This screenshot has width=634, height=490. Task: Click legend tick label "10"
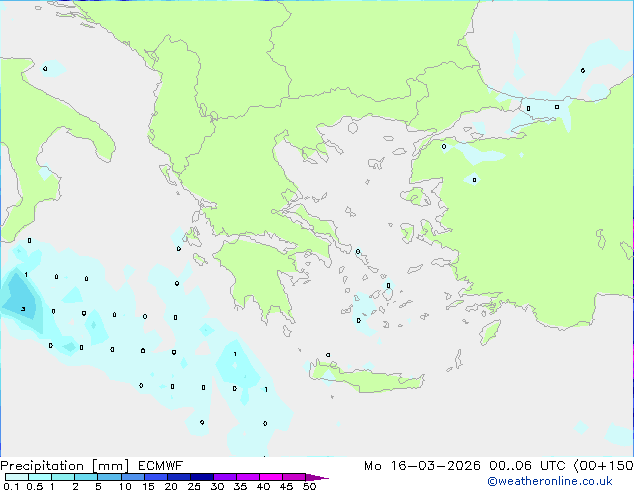tap(125, 486)
